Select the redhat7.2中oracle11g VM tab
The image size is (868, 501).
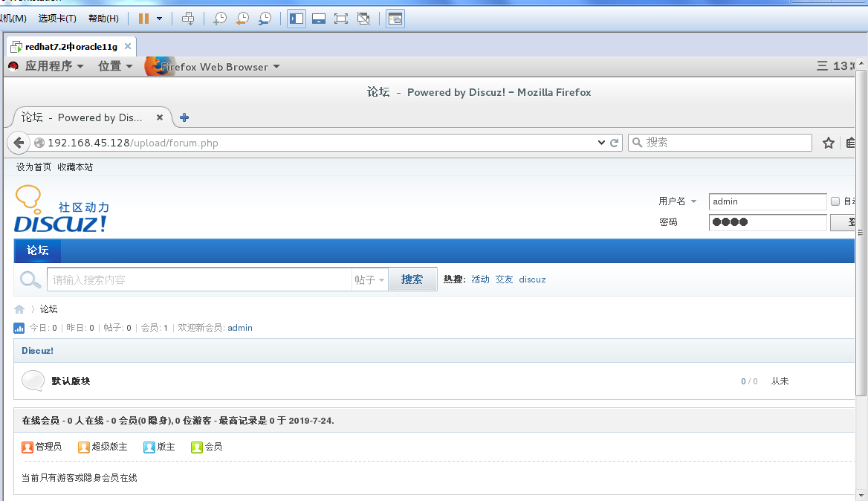pyautogui.click(x=71, y=47)
